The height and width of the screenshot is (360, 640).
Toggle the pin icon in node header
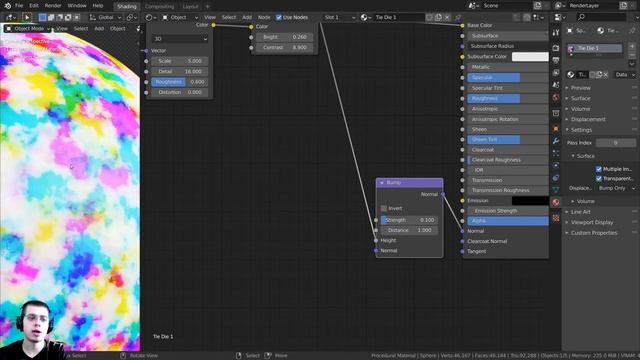(458, 18)
